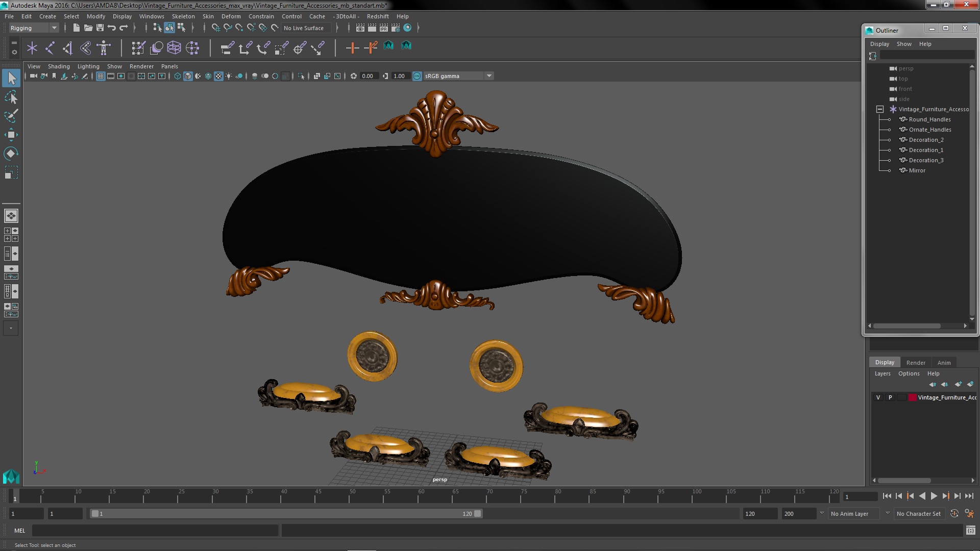Viewport: 980px width, 551px height.
Task: Toggle wireframe on shaded in viewport
Action: [208, 76]
